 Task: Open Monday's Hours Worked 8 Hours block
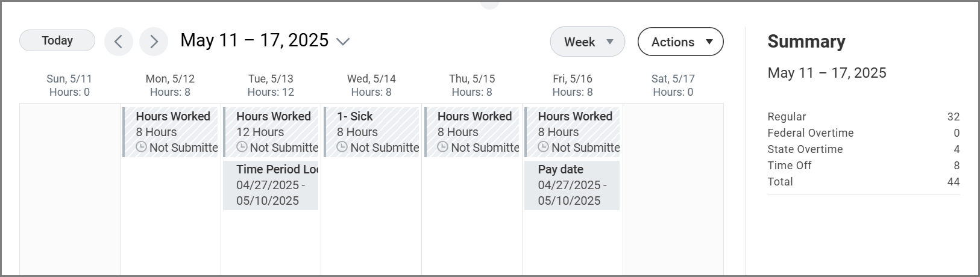[x=172, y=125]
